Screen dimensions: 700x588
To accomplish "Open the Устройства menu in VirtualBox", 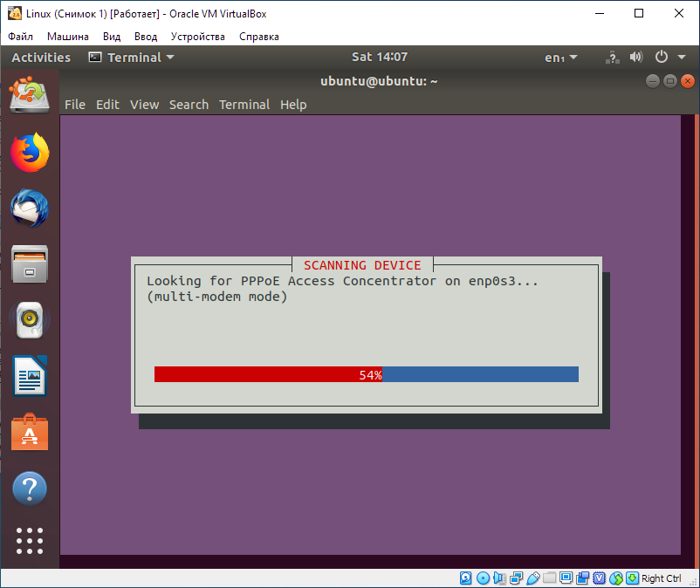I will (197, 37).
